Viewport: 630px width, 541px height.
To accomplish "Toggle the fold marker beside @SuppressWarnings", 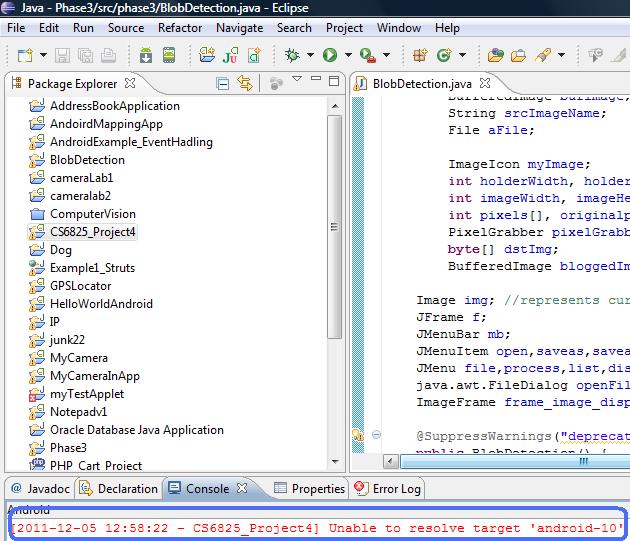I will click(x=376, y=435).
